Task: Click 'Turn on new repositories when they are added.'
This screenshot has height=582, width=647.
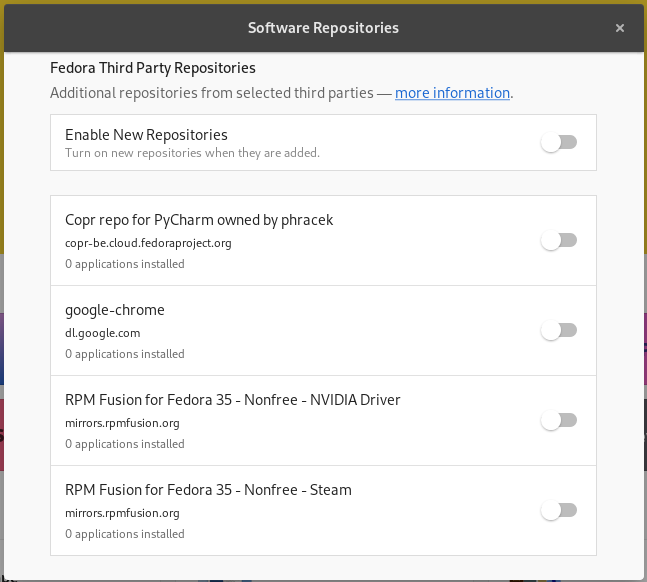Action: click(192, 153)
